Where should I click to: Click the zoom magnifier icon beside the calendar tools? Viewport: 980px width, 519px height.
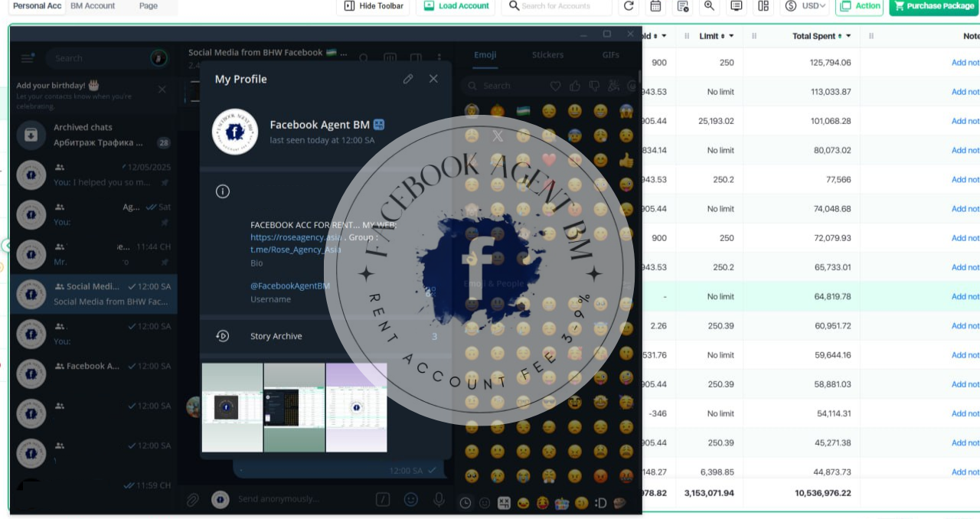[x=709, y=6]
